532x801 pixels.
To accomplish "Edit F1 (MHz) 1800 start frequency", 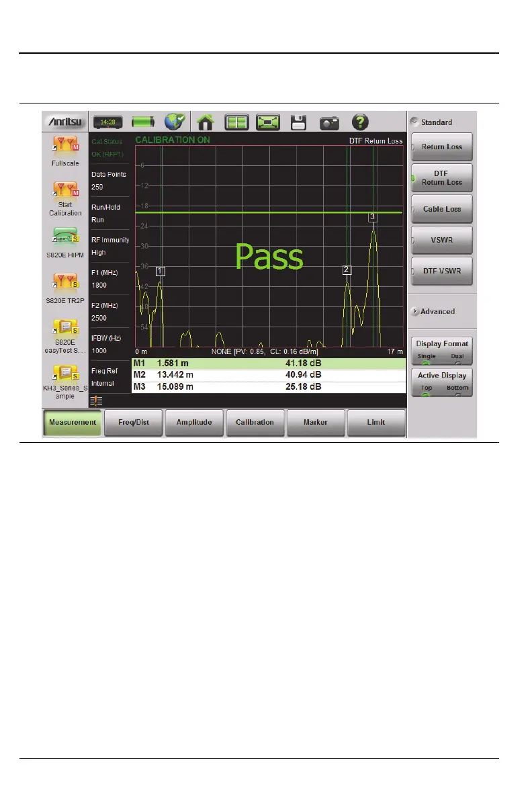I will pyautogui.click(x=109, y=279).
